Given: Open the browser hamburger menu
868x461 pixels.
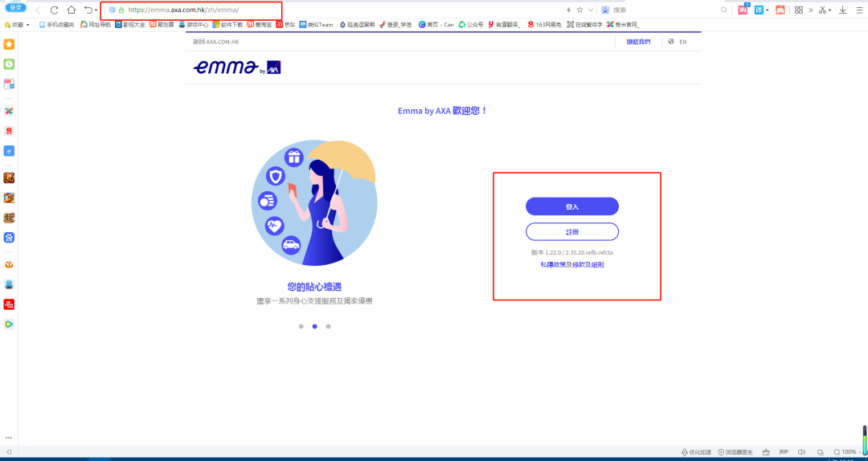Looking at the screenshot, I should (x=859, y=10).
